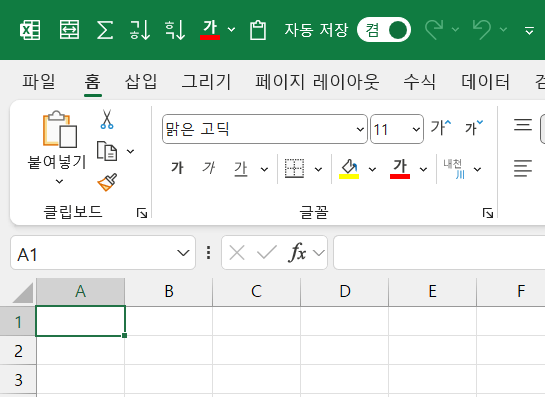Screen dimensions: 545x397
Task: Click the large 붙여넣기 paste icon
Action: pyautogui.click(x=60, y=130)
